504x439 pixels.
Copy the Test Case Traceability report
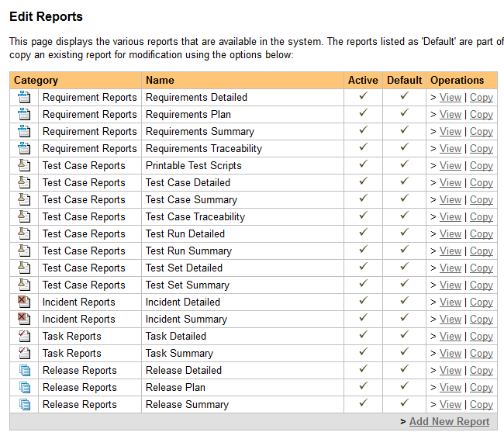click(481, 217)
